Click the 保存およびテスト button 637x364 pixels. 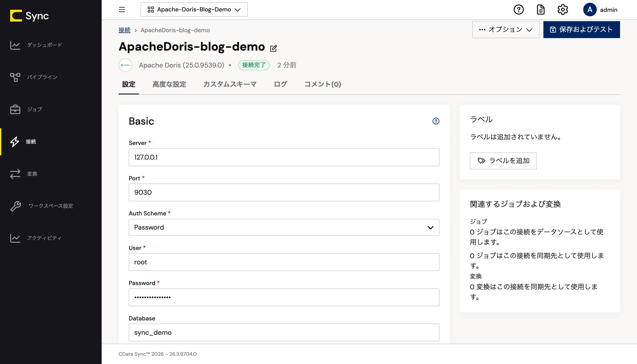582,29
